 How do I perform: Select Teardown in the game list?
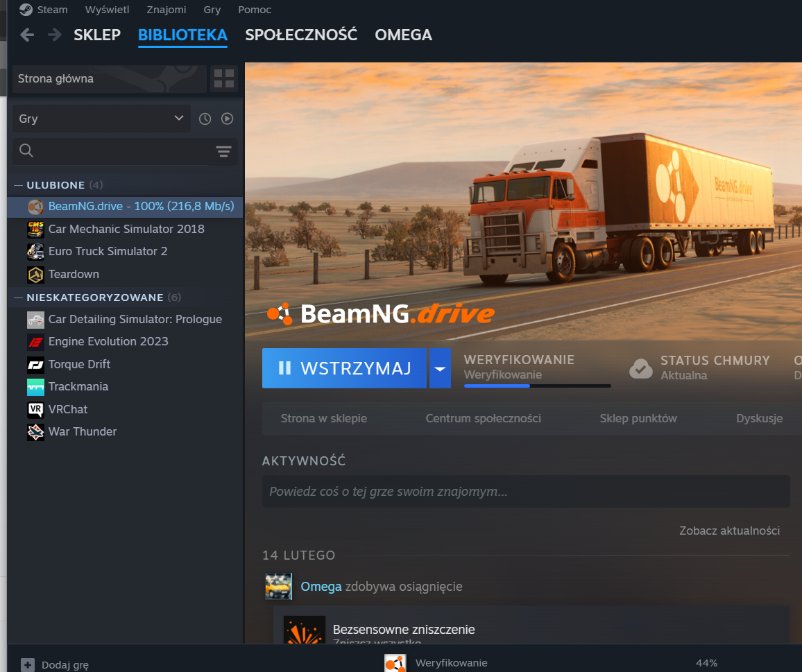tap(126, 275)
